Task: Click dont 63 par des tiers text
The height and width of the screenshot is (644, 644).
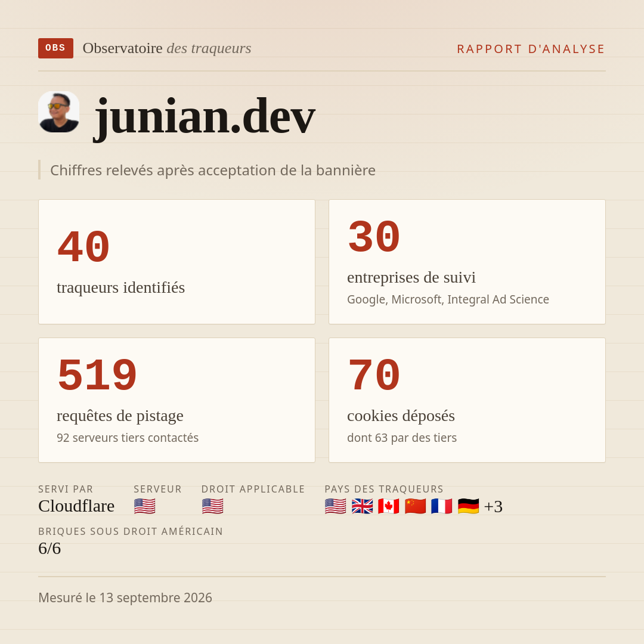Action: 402,438
